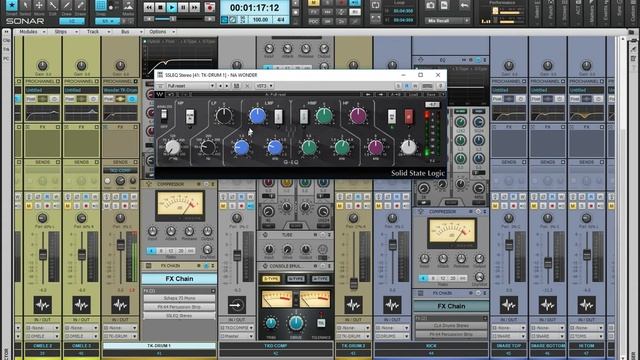
Task: Open the VST3 dropdown in plugin window
Action: 264,86
